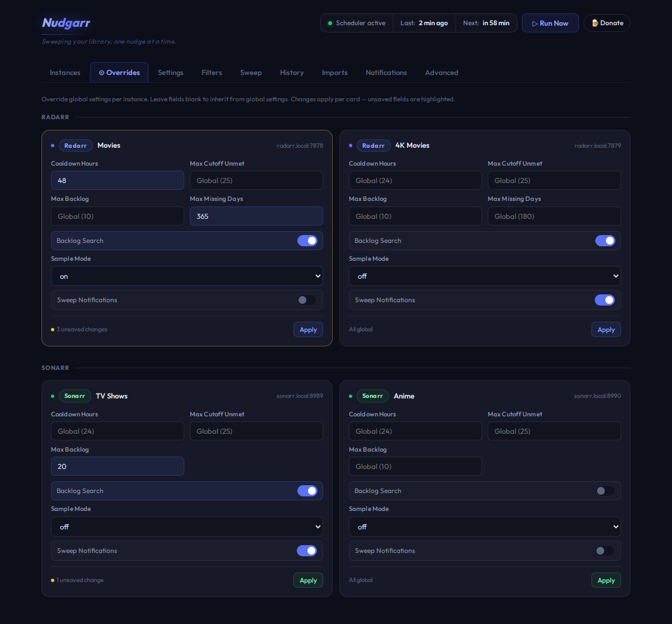Turn on Backlog Search for Anime
The height and width of the screenshot is (624, 672).
coord(605,491)
